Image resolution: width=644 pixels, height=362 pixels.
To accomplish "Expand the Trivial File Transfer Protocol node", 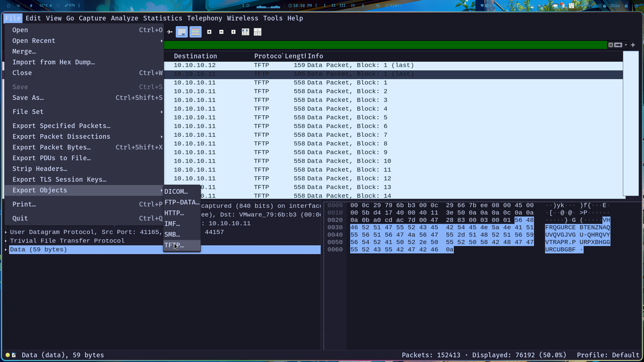I will coord(6,241).
